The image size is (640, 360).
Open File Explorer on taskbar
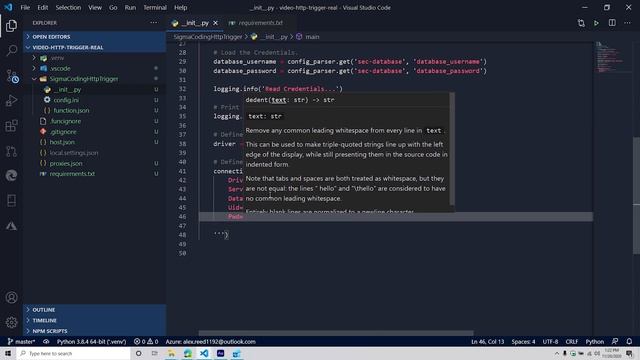tap(171, 353)
